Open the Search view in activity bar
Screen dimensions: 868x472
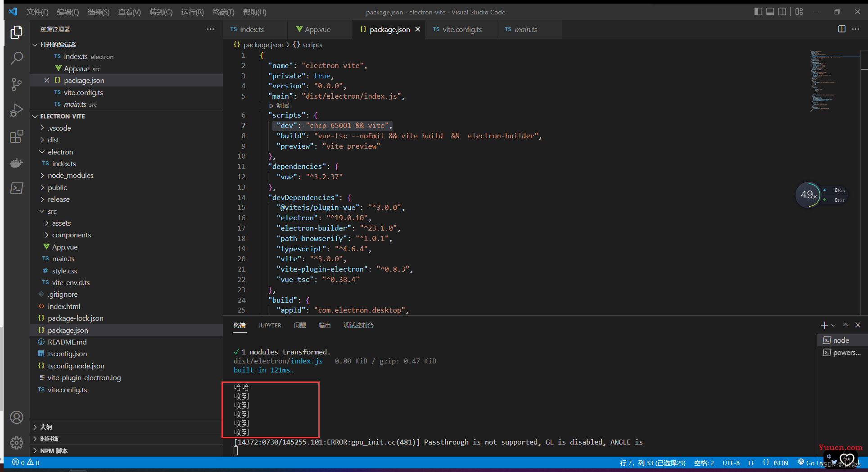(17, 58)
